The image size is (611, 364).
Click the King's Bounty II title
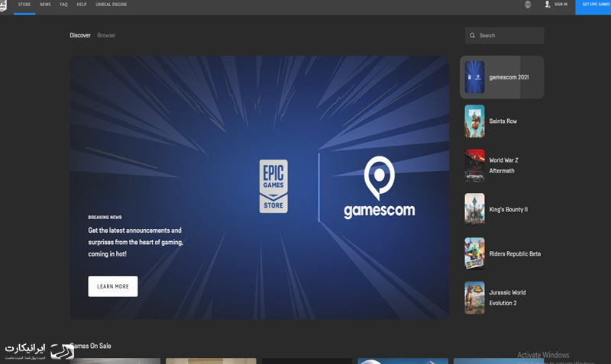tap(509, 209)
